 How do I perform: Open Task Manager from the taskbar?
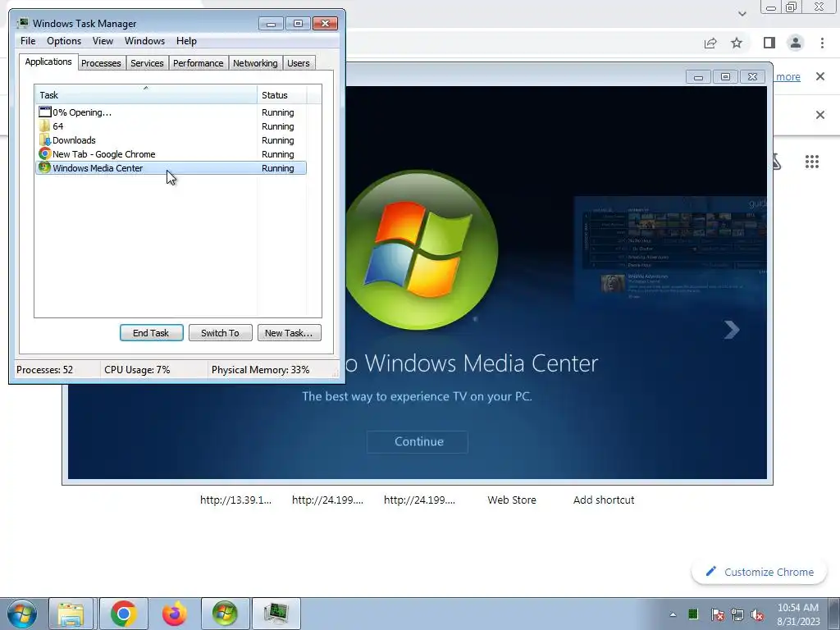click(276, 614)
